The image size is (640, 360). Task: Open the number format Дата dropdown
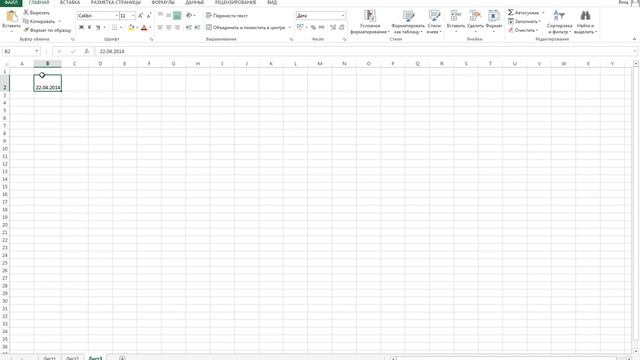pos(342,16)
